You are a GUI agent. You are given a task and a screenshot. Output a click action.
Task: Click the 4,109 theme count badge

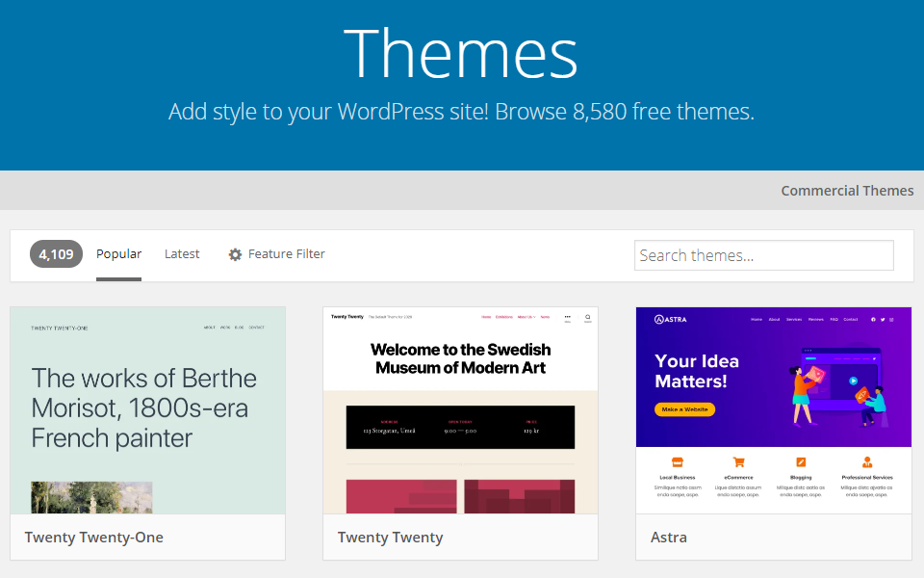click(56, 253)
